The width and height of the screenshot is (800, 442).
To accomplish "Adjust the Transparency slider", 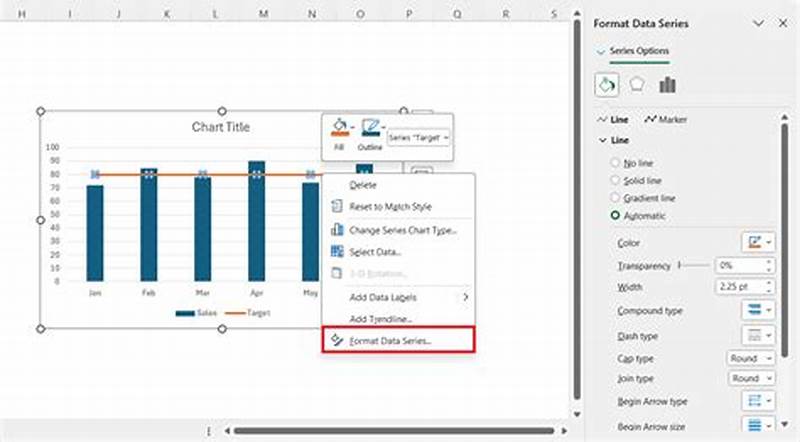I will coord(694,265).
